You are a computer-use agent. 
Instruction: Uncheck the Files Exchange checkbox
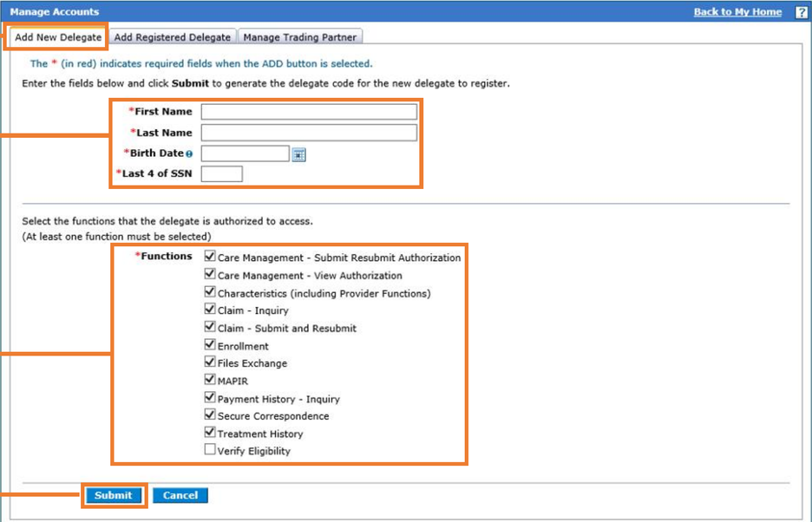210,362
